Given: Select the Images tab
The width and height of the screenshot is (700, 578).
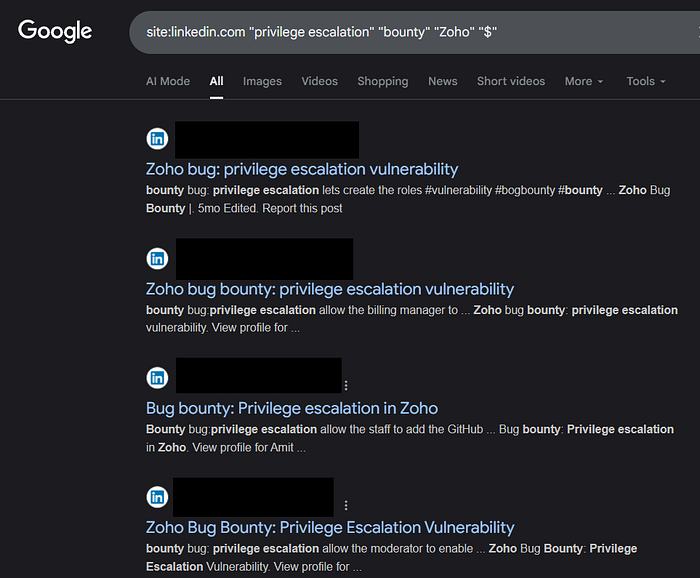Looking at the screenshot, I should click(x=262, y=81).
